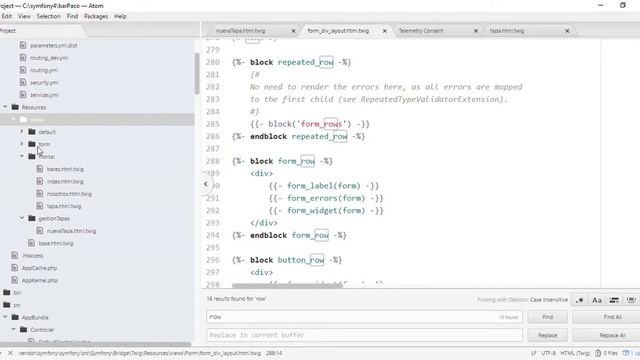
Task: Click the Find All button
Action: 612,317
